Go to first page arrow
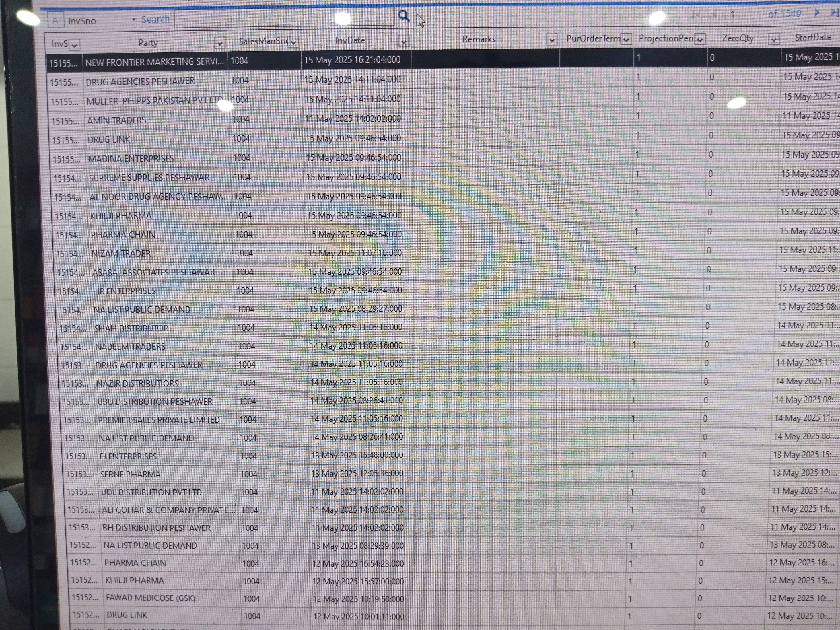 pos(696,14)
